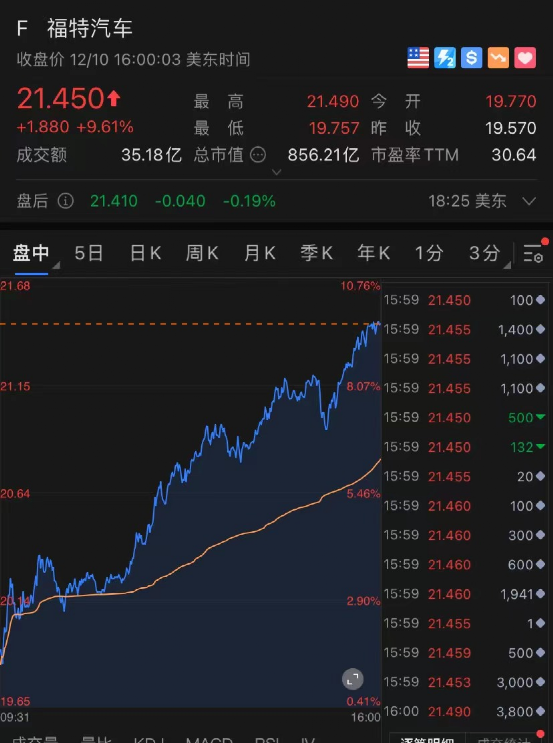Open the dropdown triangle on the 3分 tab

click(507, 265)
